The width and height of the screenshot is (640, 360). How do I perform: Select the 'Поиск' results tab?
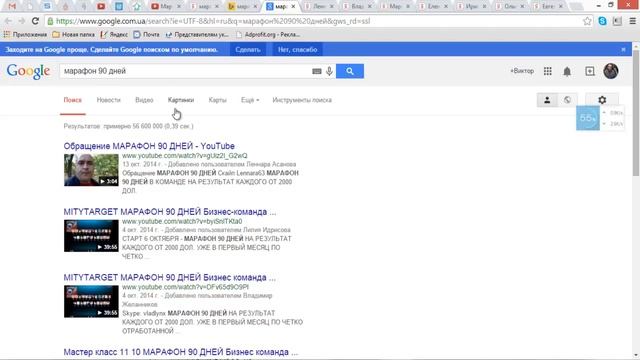(x=73, y=100)
